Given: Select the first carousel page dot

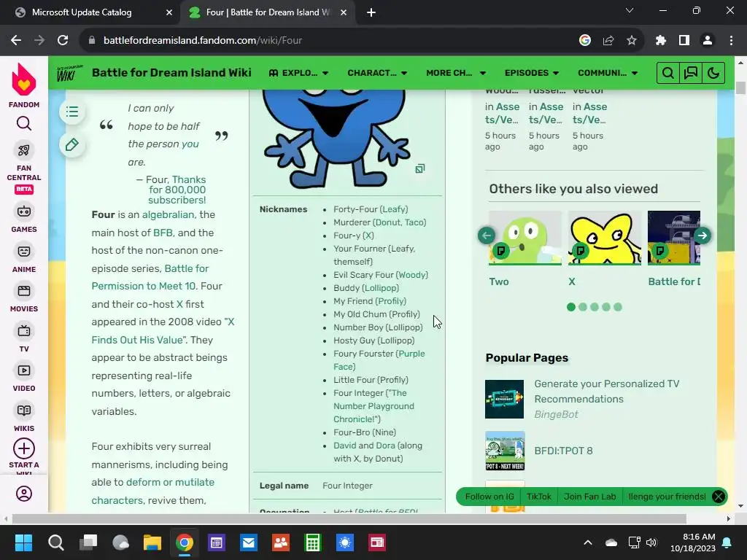Looking at the screenshot, I should coord(571,307).
